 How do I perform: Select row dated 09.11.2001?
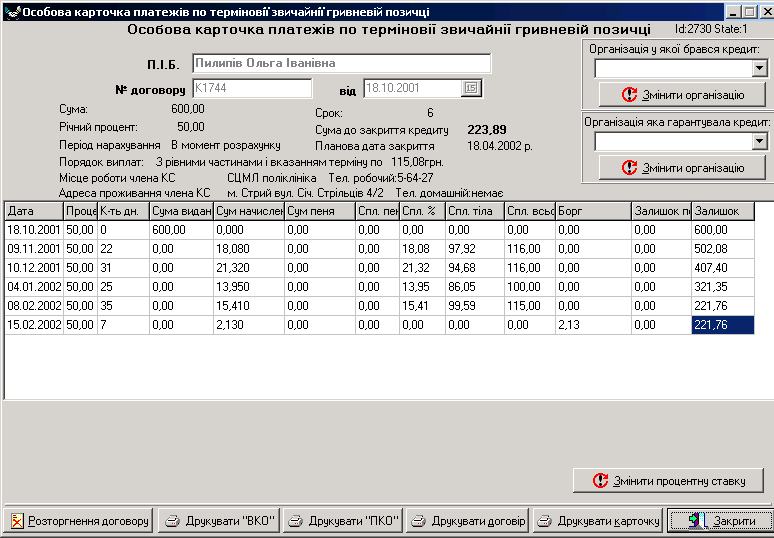pos(380,249)
